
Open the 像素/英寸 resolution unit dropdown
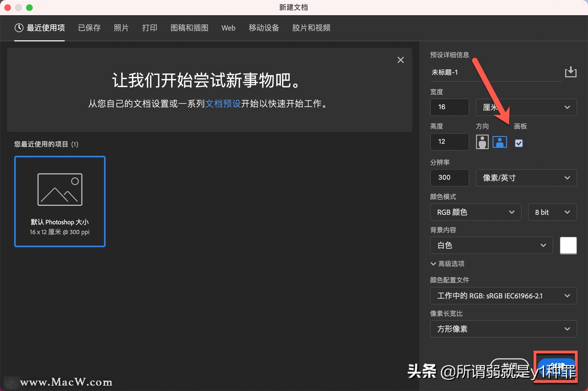click(526, 178)
